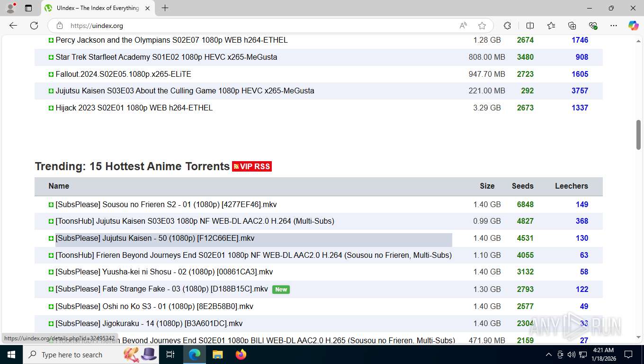Download icon for Fate Strange Fake - 03
The width and height of the screenshot is (644, 364).
tap(51, 289)
